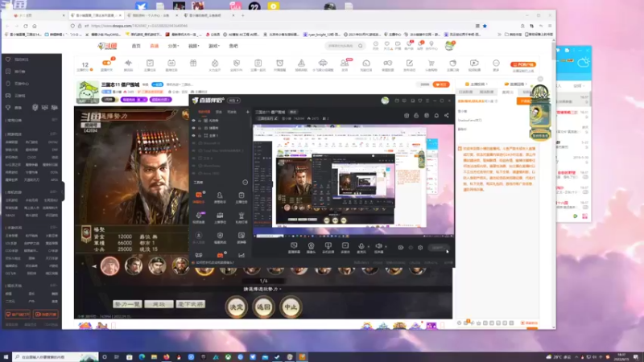Open the alarm clock icon in the dashboard toolbar

click(x=279, y=64)
